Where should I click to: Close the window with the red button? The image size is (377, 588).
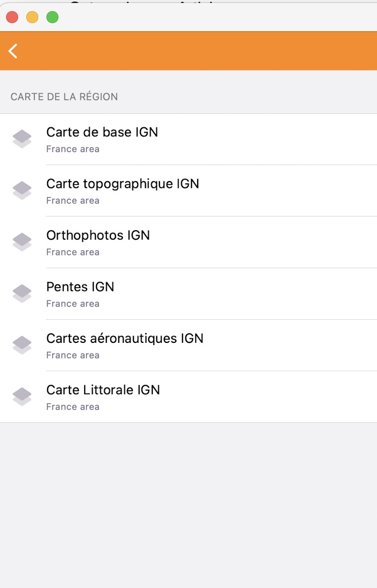[x=12, y=18]
